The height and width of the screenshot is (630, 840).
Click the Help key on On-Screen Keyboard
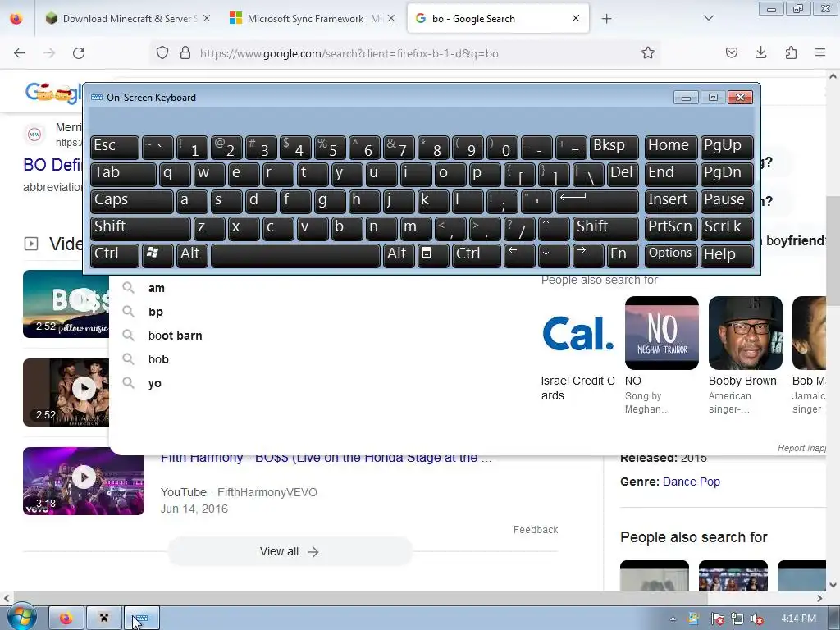click(727, 255)
